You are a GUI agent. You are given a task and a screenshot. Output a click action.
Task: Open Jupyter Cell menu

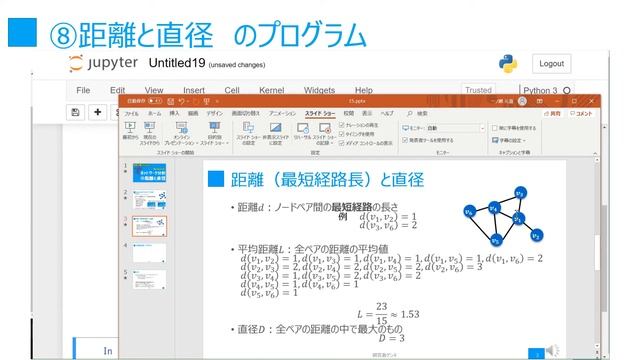coord(232,90)
